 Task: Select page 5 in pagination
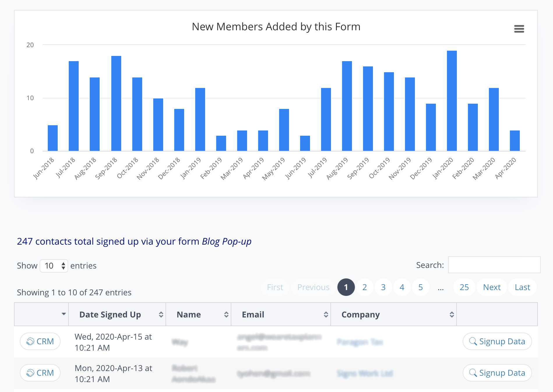coord(420,287)
